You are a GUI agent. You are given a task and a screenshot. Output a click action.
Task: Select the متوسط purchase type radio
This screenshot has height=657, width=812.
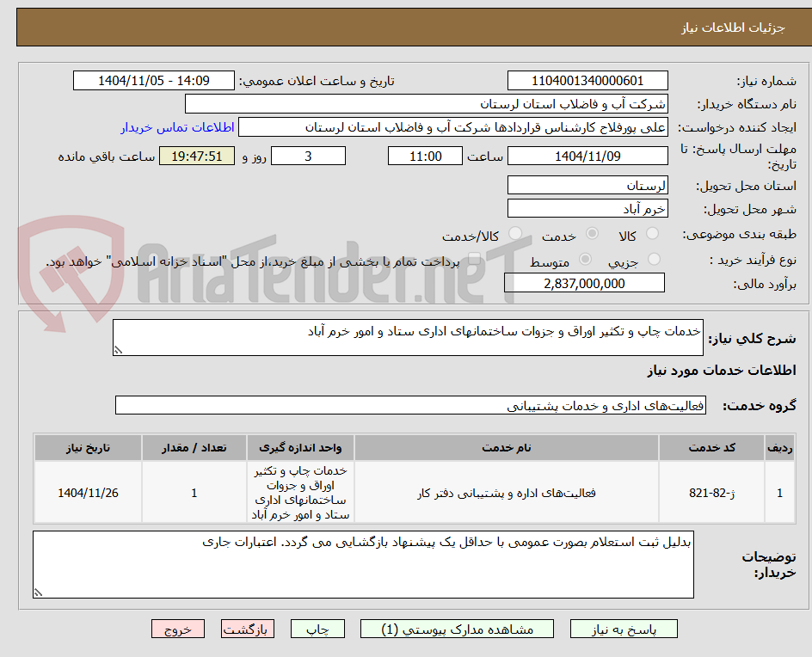coord(585,259)
